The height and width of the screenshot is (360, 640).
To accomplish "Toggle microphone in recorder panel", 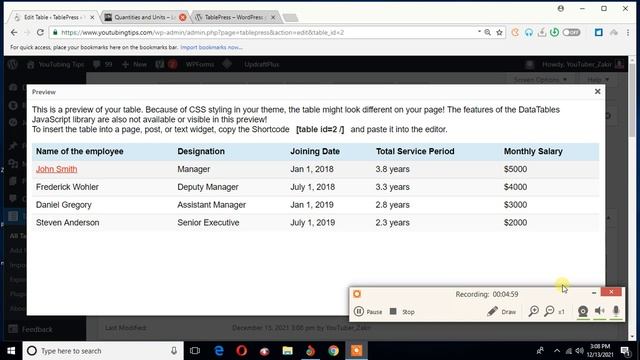I will point(616,311).
